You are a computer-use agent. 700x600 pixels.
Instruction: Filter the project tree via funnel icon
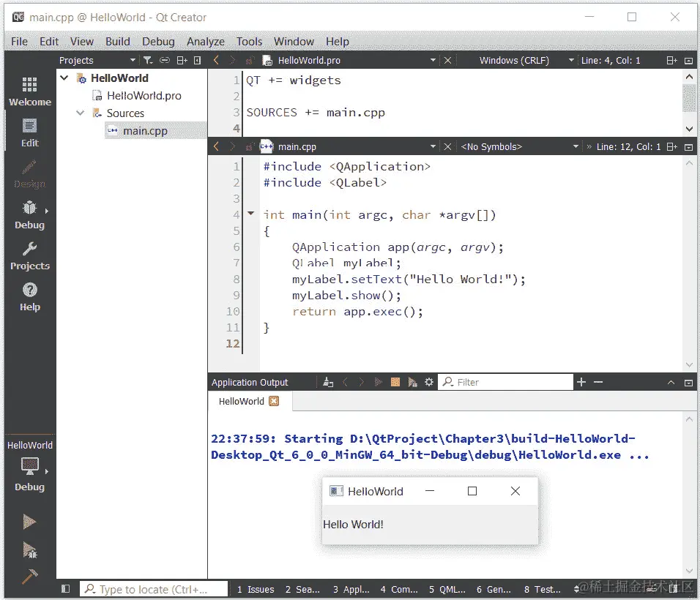[148, 60]
